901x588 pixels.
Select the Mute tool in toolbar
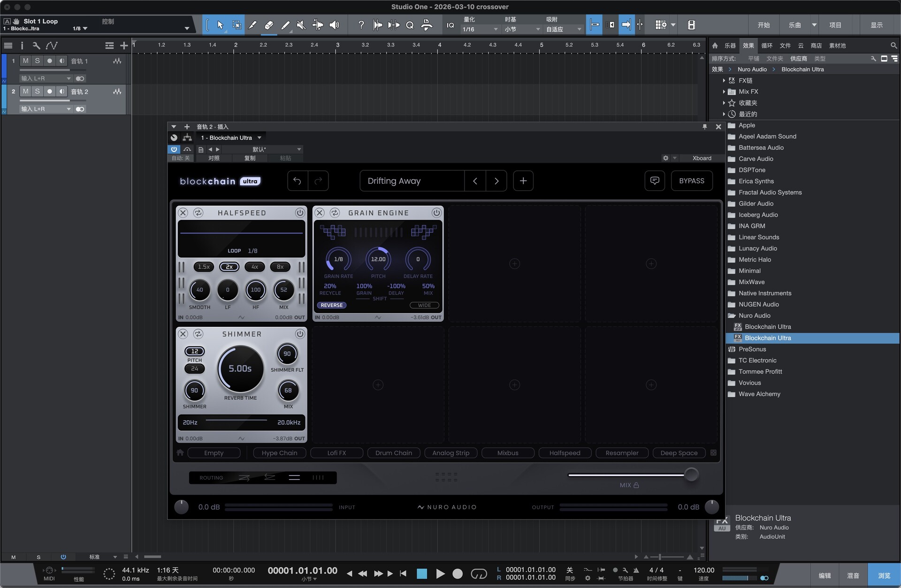301,25
